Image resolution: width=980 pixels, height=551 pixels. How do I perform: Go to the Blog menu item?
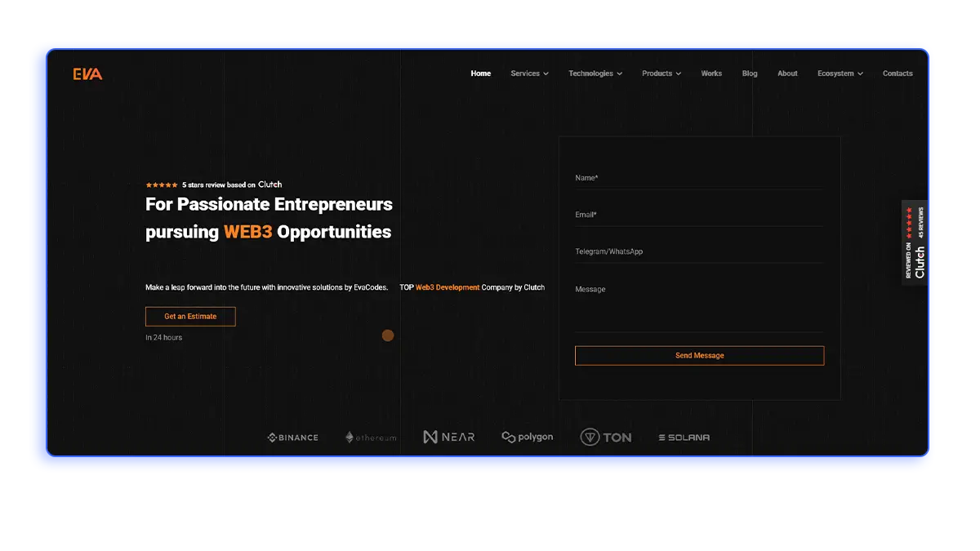tap(750, 73)
